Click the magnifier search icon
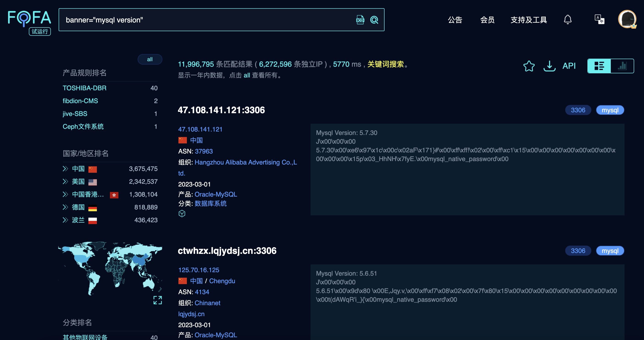 (x=374, y=20)
